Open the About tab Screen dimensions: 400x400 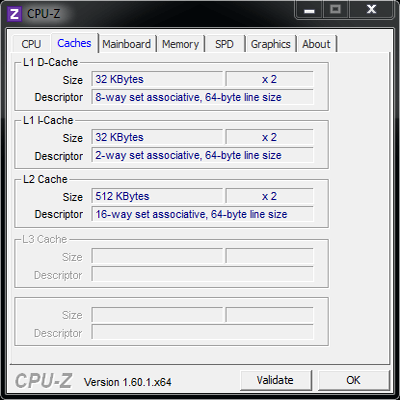click(316, 44)
